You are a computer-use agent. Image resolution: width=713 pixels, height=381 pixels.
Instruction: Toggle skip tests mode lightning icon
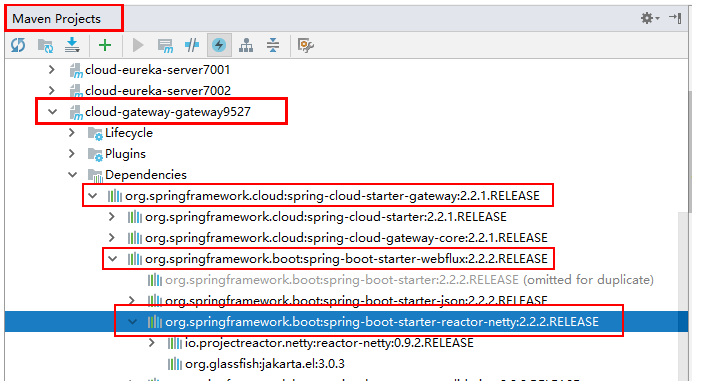click(x=219, y=45)
